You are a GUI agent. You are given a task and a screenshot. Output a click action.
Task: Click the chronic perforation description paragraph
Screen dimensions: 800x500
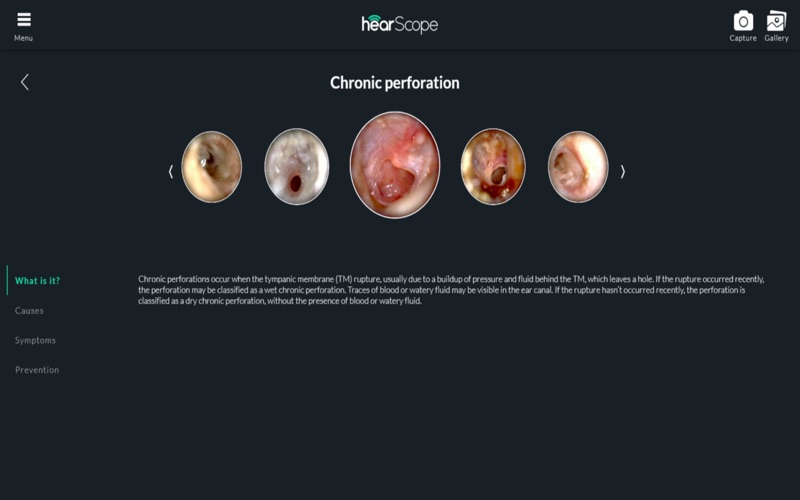[451, 290]
